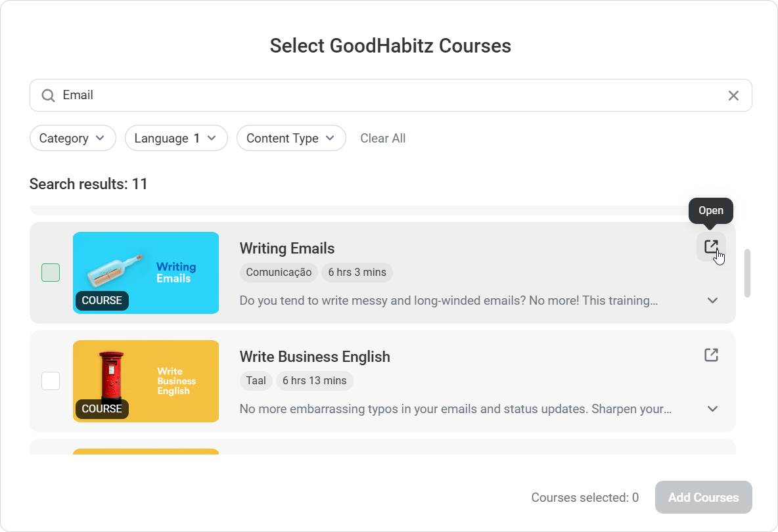Open Writing Emails course in new window
This screenshot has height=532, width=778.
711,246
